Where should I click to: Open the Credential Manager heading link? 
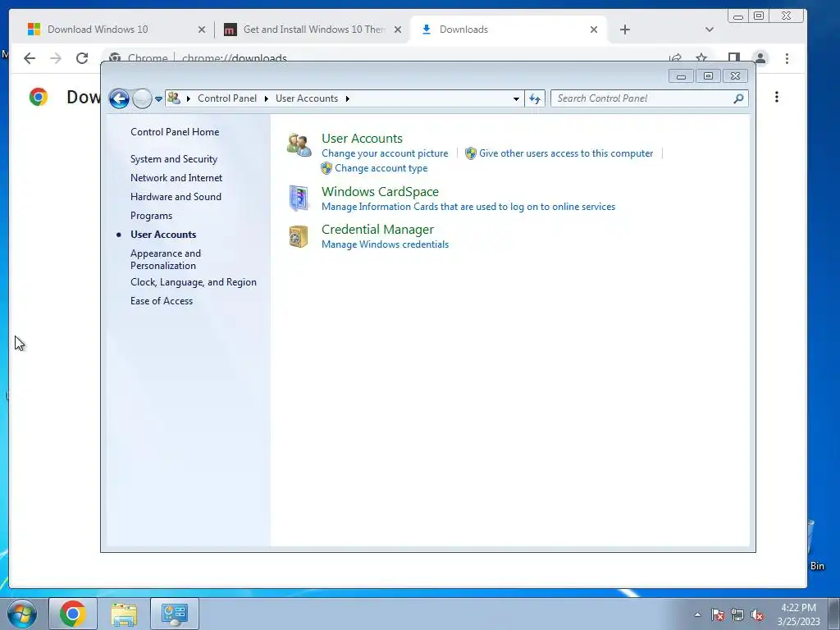pos(377,230)
